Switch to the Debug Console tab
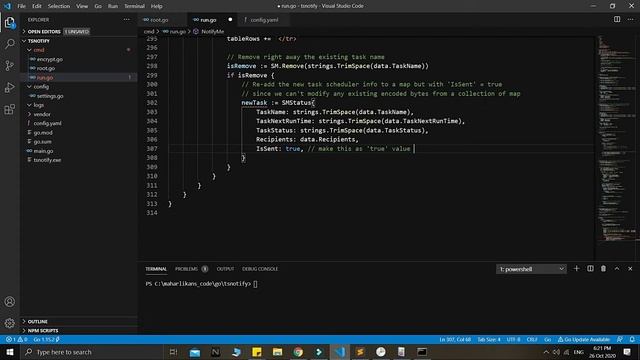 click(260, 269)
